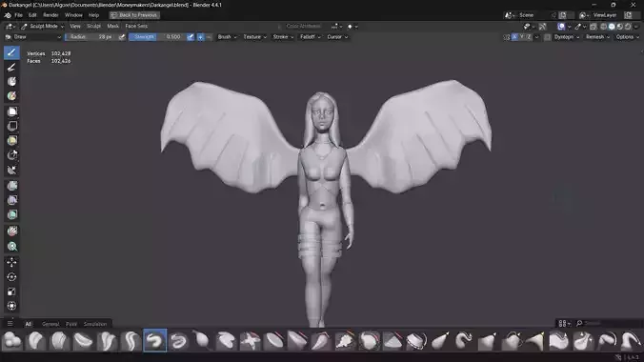Select the Paint tool icon
644x362 pixels.
click(x=11, y=67)
